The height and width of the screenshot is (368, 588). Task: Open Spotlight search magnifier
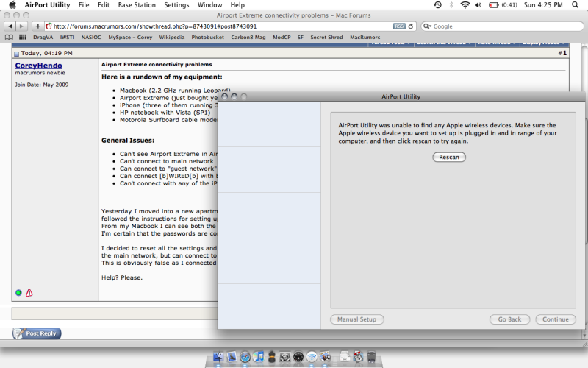576,5
